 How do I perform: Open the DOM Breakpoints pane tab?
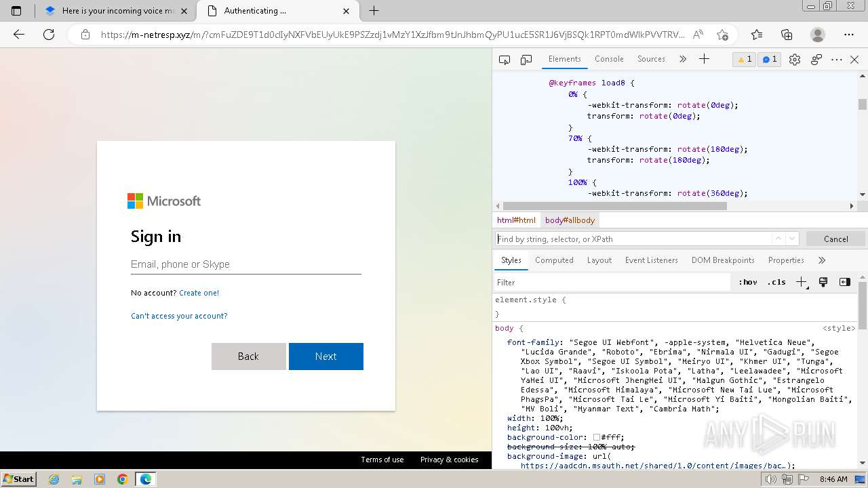tap(723, 260)
